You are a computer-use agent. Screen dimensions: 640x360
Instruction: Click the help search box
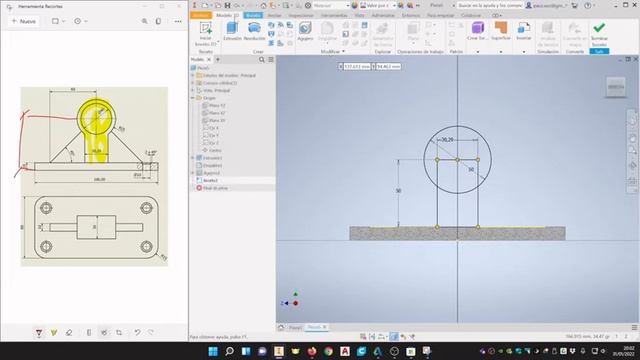pos(490,6)
